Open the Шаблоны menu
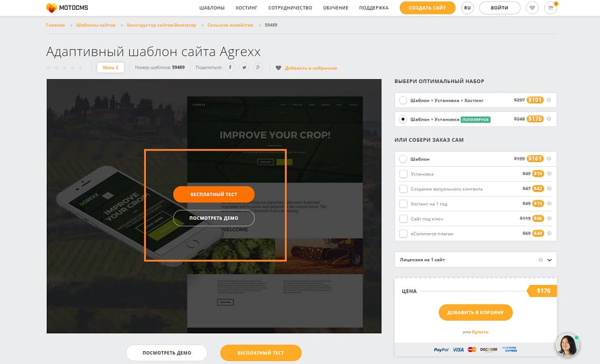600x364 pixels. click(212, 8)
